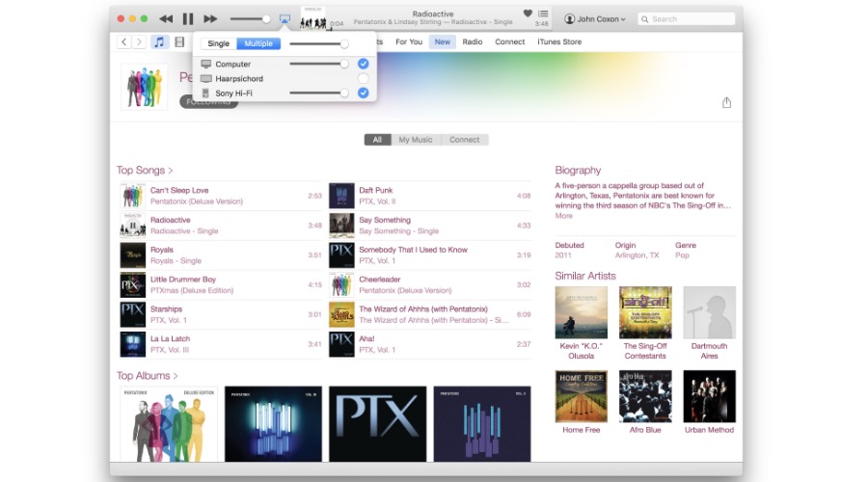Switch to the Music library icon
Screen dimensions: 868x482
(159, 41)
